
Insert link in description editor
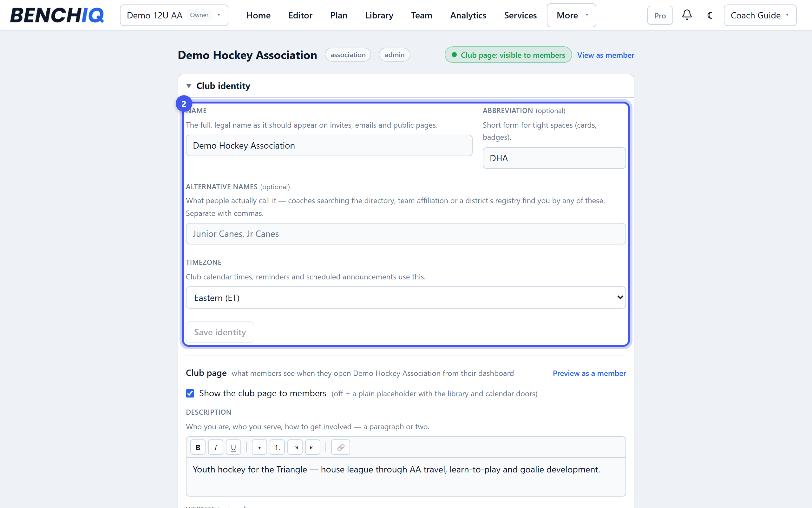[341, 447]
